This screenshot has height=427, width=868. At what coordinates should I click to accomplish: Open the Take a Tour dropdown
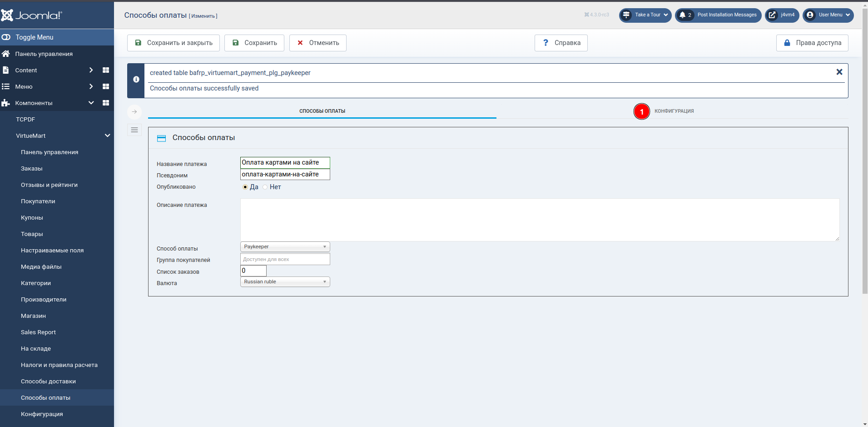pos(645,15)
